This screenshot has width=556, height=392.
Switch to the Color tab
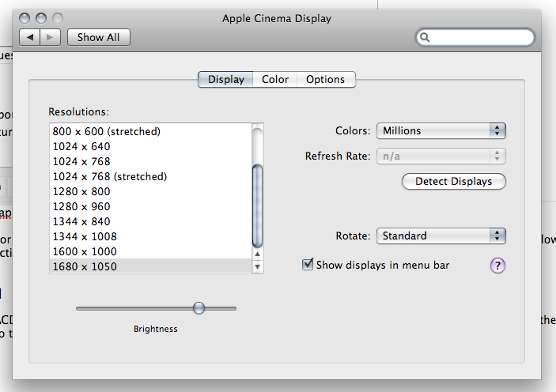274,79
